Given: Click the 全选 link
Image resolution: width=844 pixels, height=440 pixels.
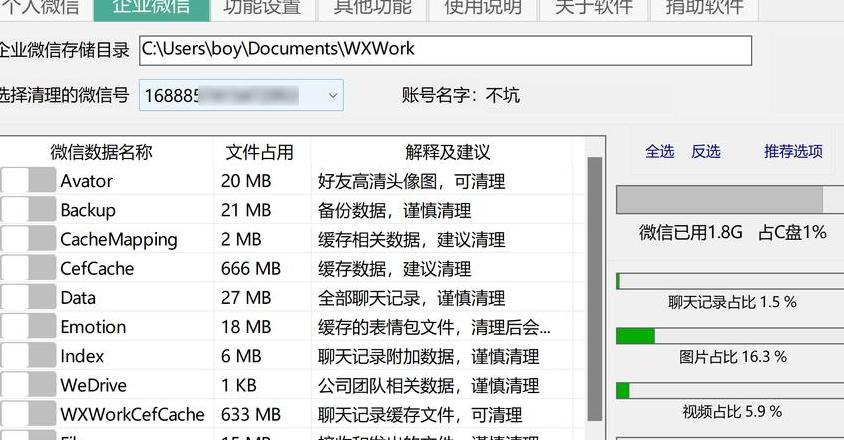Looking at the screenshot, I should pos(660,151).
